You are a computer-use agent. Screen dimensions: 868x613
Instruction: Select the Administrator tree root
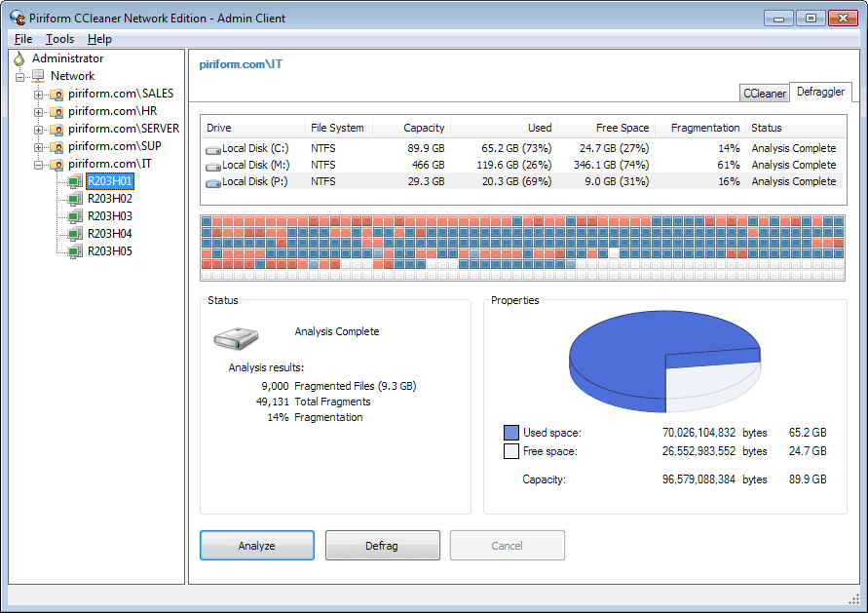tap(67, 58)
